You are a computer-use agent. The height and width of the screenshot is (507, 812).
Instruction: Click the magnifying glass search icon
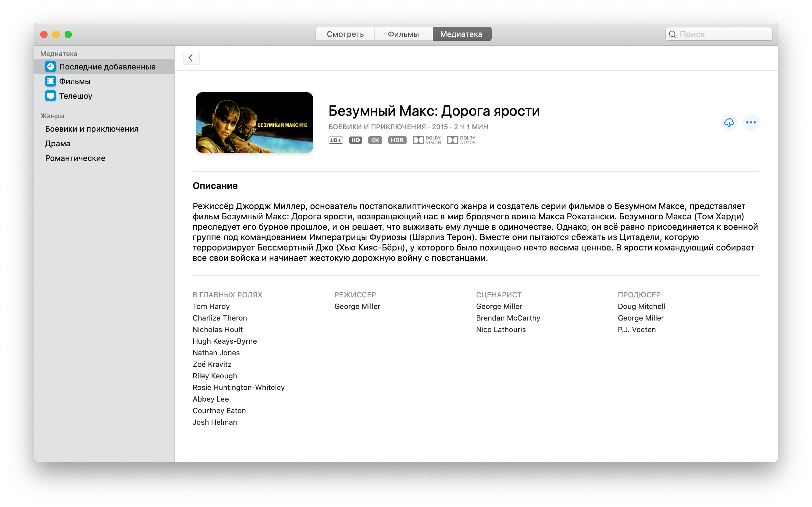(x=672, y=34)
